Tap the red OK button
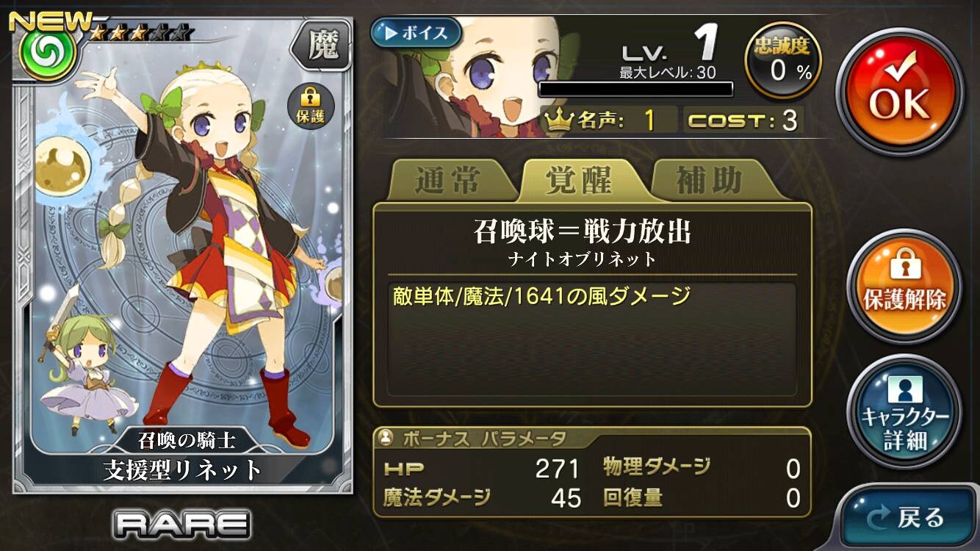Image resolution: width=980 pixels, height=551 pixels. (x=900, y=91)
